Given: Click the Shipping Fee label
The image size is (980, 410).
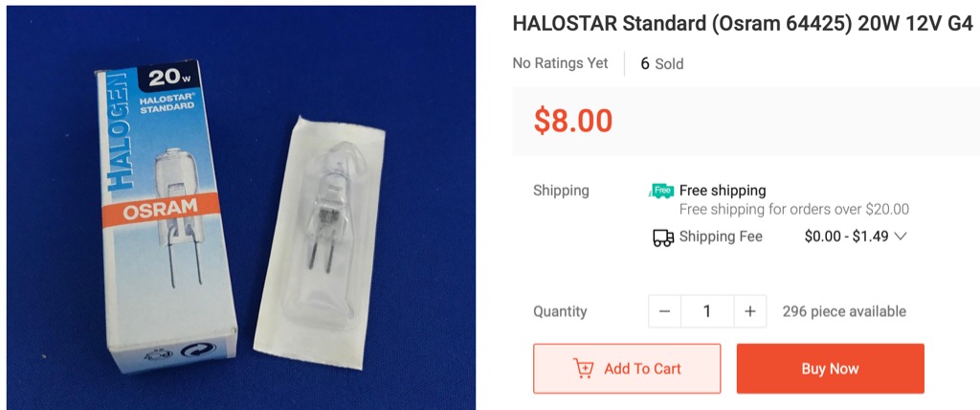Looking at the screenshot, I should pyautogui.click(x=721, y=237).
